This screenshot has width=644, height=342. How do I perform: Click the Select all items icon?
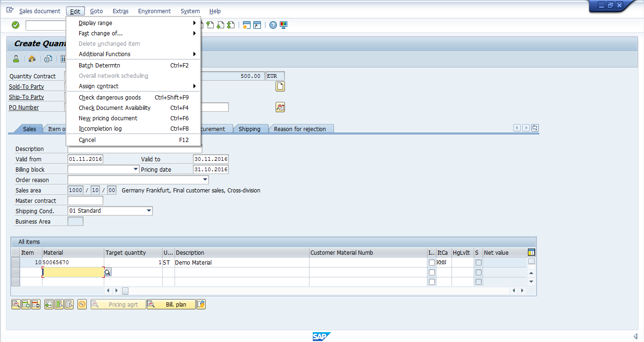49,304
